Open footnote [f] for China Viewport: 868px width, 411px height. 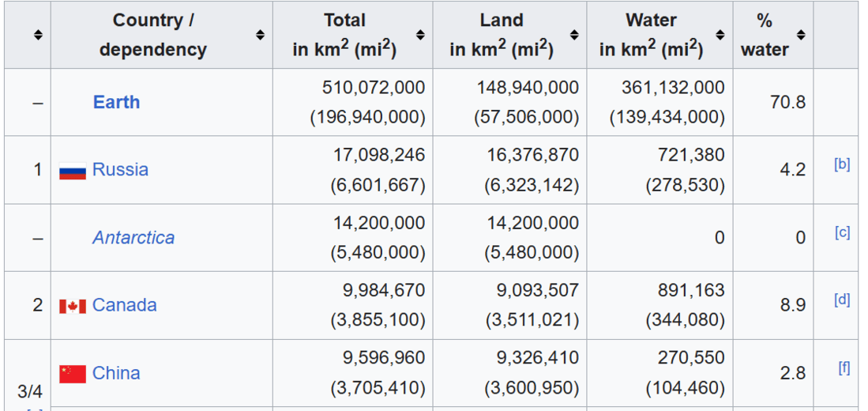pos(844,368)
